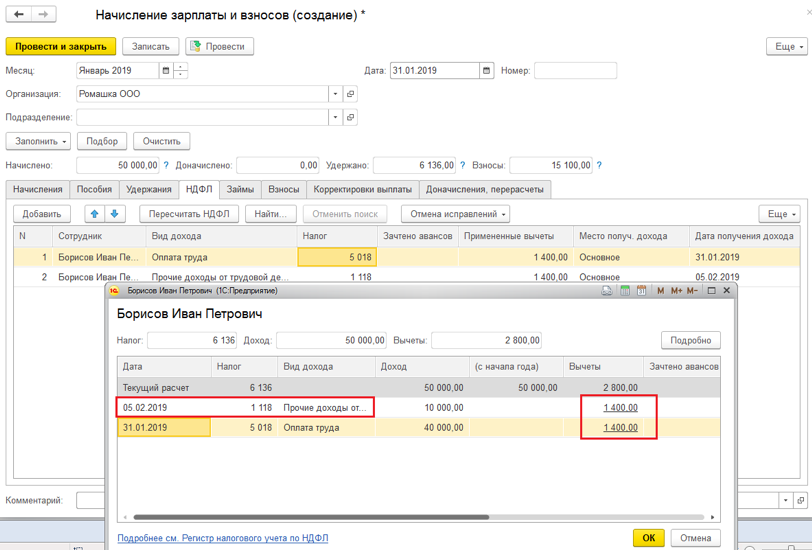Switch to the Взносы tab
The width and height of the screenshot is (812, 550).
pyautogui.click(x=284, y=190)
